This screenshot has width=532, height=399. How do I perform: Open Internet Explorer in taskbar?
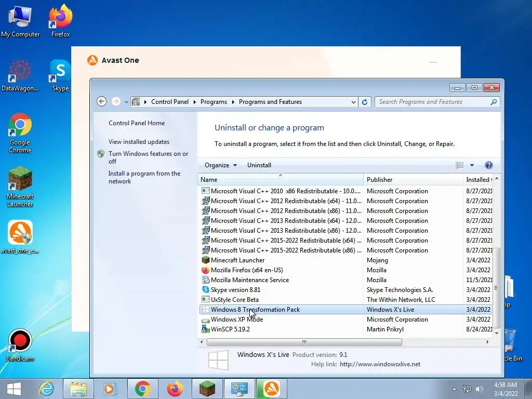tap(46, 389)
